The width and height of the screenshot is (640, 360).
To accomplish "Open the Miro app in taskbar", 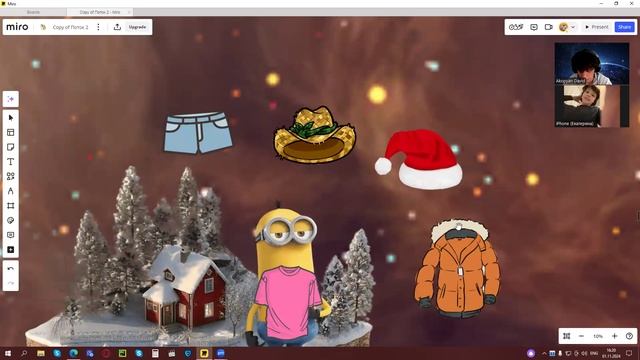I will pyautogui.click(x=204, y=353).
